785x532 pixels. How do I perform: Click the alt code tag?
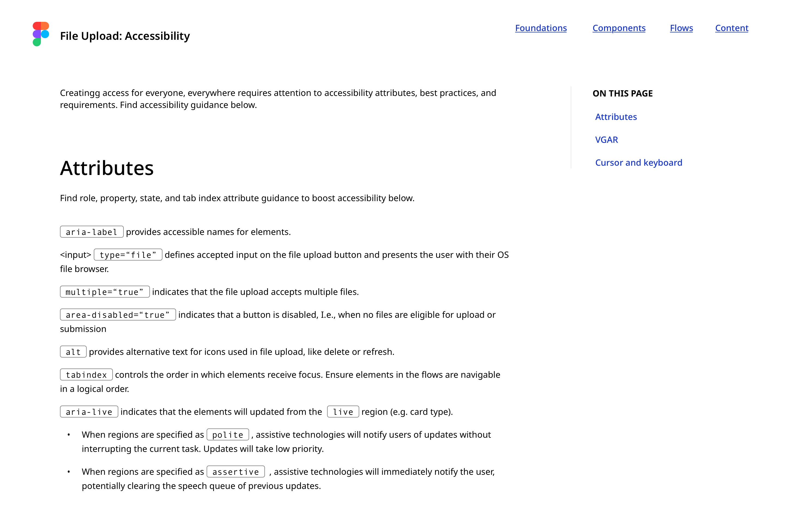click(x=73, y=352)
